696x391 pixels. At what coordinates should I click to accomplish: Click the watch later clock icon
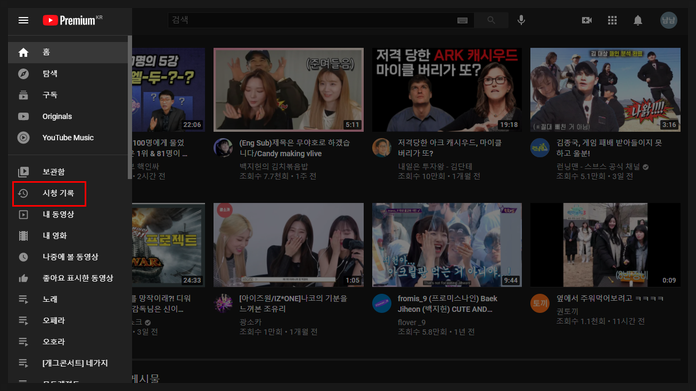(x=24, y=257)
